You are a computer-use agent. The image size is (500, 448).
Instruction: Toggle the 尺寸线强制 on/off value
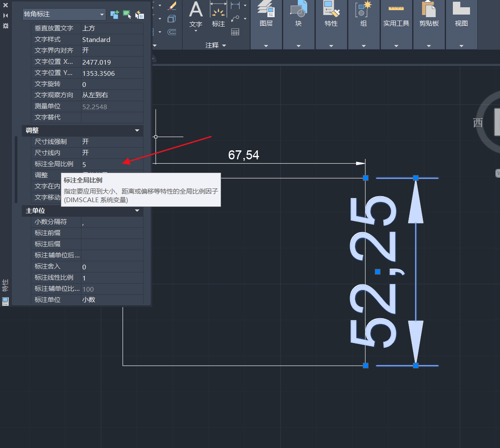pos(112,142)
